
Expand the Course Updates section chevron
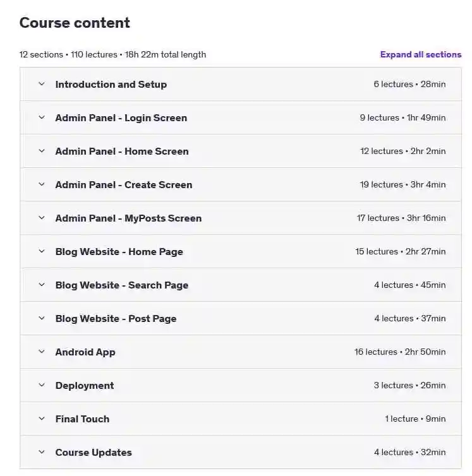pyautogui.click(x=42, y=452)
